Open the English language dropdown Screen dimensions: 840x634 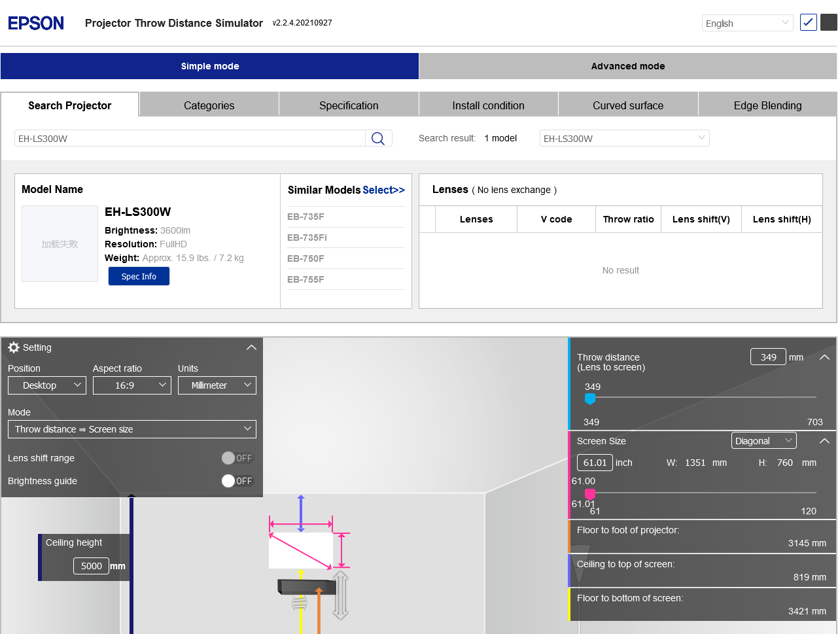[748, 23]
